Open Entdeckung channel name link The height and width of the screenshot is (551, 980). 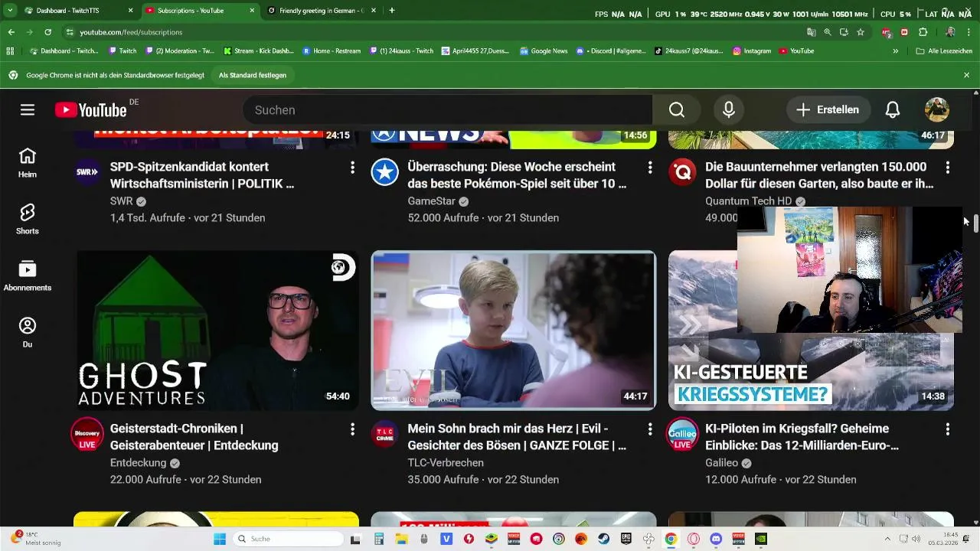click(x=138, y=463)
